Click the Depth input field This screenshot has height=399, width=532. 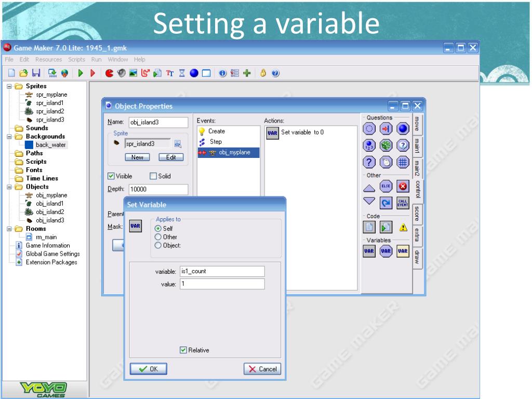click(158, 189)
